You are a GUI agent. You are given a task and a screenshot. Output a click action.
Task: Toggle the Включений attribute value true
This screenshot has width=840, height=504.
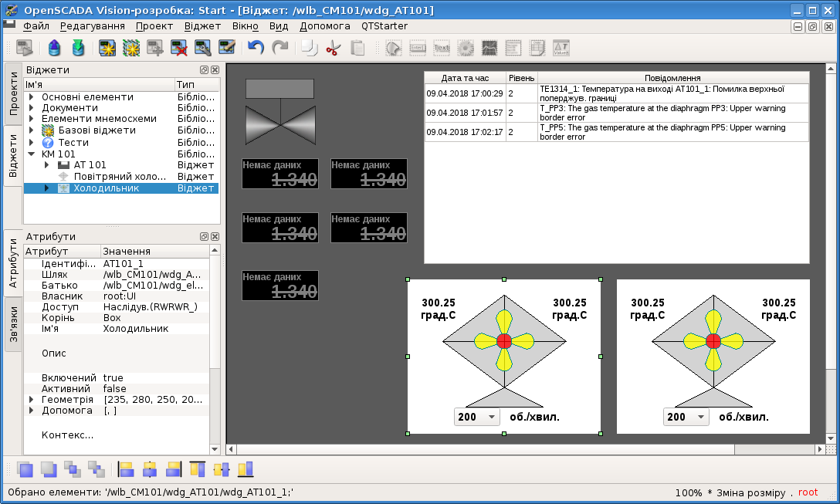[113, 378]
